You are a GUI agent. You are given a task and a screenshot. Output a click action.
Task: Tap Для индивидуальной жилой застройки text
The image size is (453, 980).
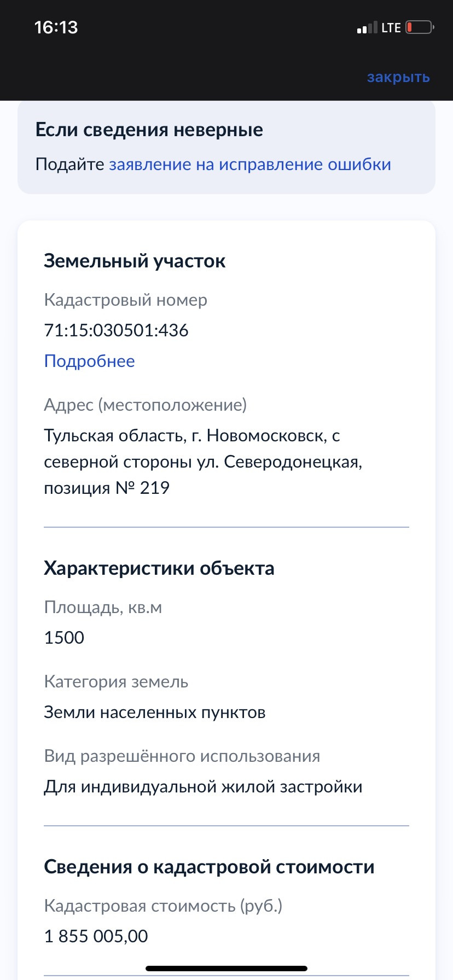(203, 787)
